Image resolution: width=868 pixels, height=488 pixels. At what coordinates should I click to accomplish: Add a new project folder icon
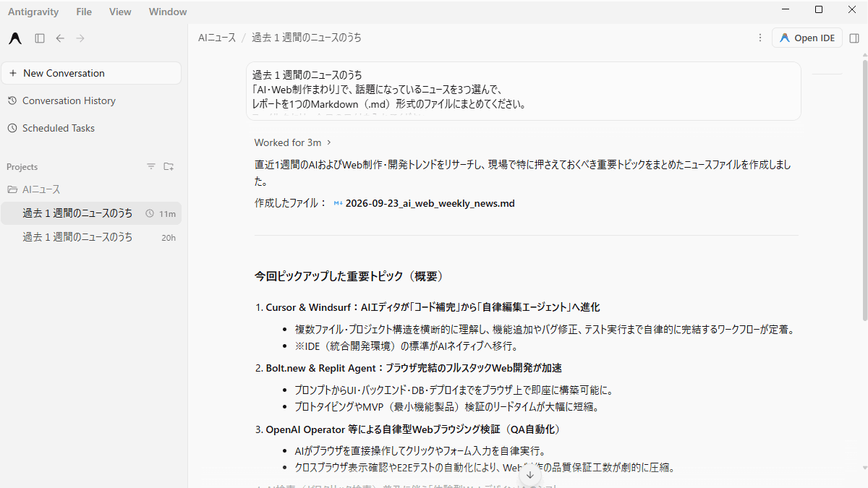tap(169, 166)
